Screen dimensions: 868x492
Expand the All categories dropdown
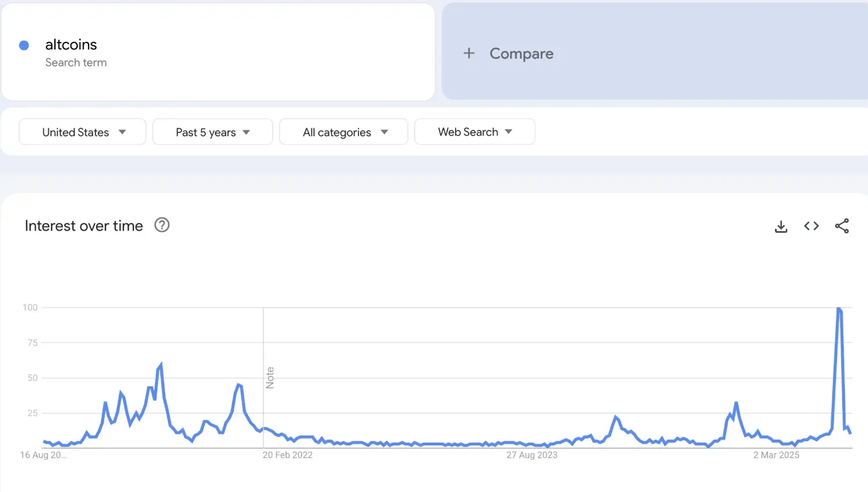tap(344, 132)
